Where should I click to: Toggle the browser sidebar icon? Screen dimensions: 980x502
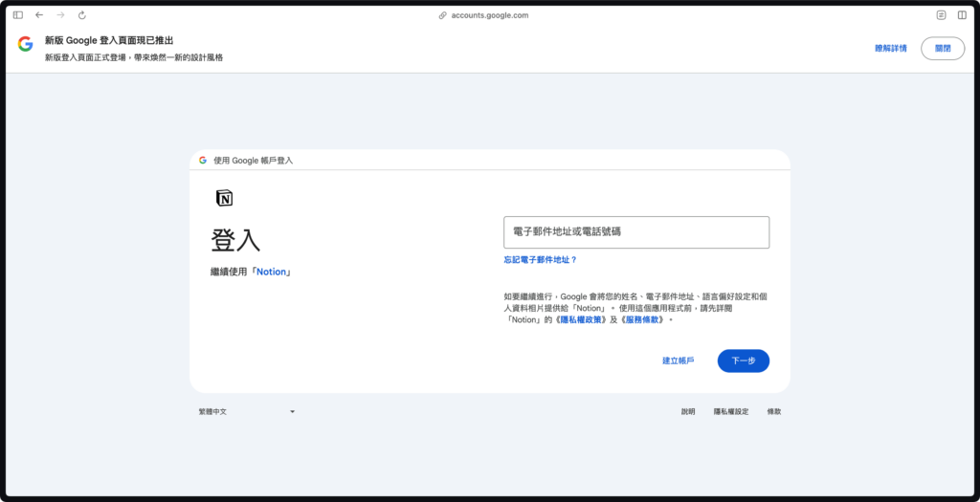pos(18,15)
